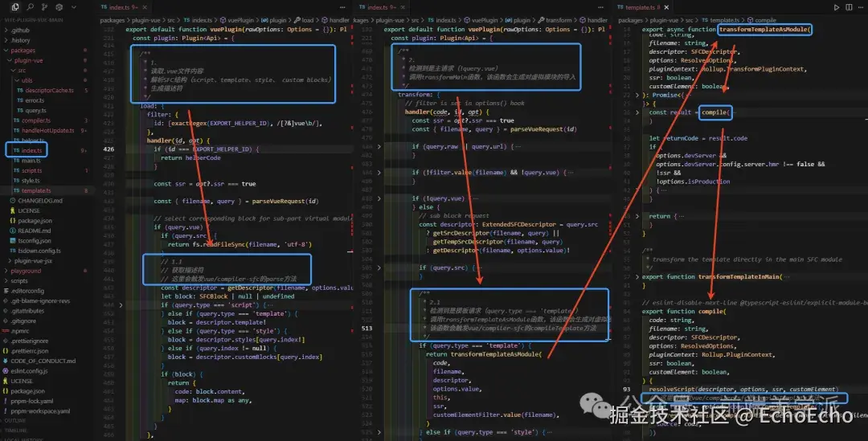
Task: Expand the OUTLINE panel section
Action: 15,421
